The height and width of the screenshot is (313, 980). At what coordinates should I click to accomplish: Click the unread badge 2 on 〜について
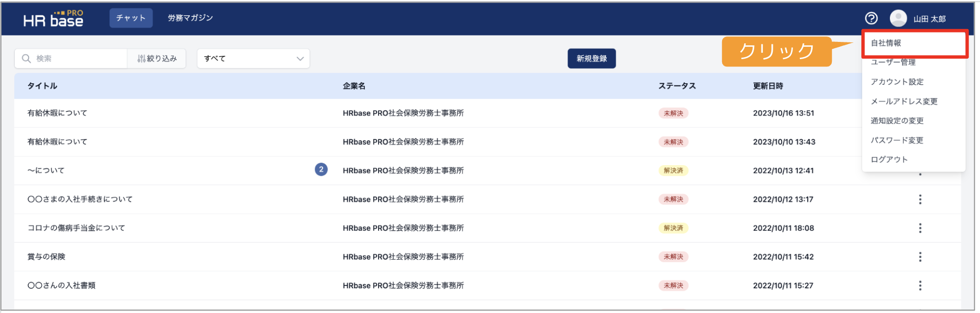tap(321, 170)
